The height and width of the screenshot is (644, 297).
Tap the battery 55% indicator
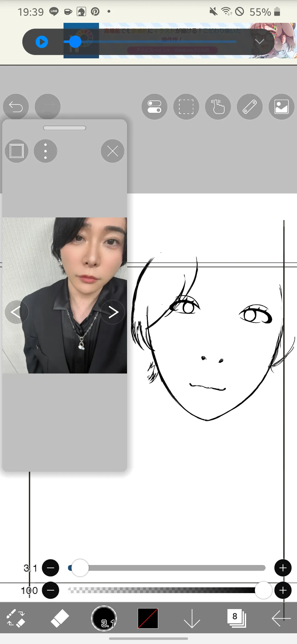265,12
